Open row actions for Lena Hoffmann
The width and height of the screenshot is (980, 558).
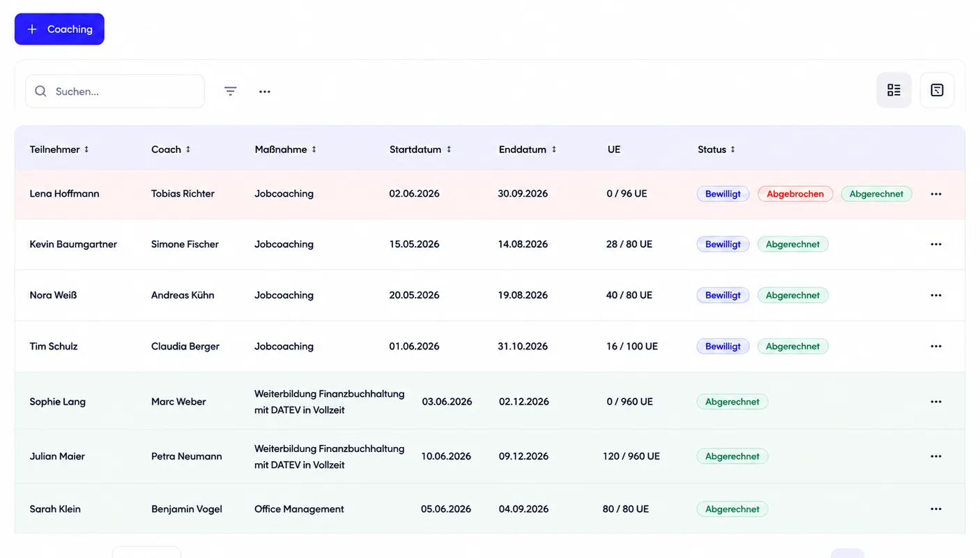pyautogui.click(x=936, y=194)
